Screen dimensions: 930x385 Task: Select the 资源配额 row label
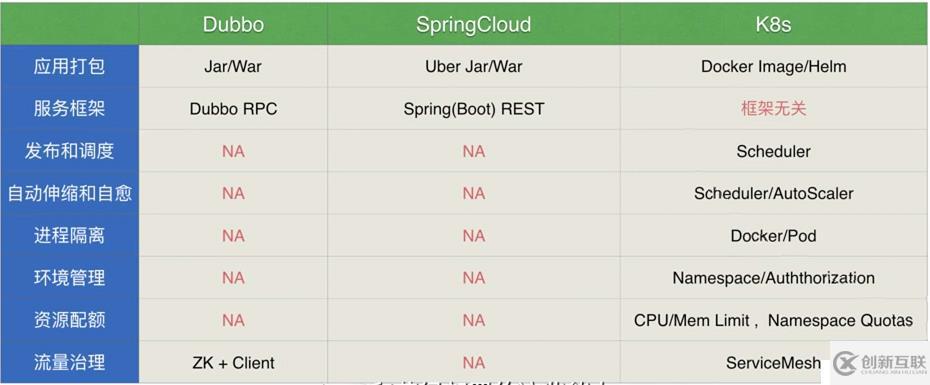pos(69,320)
